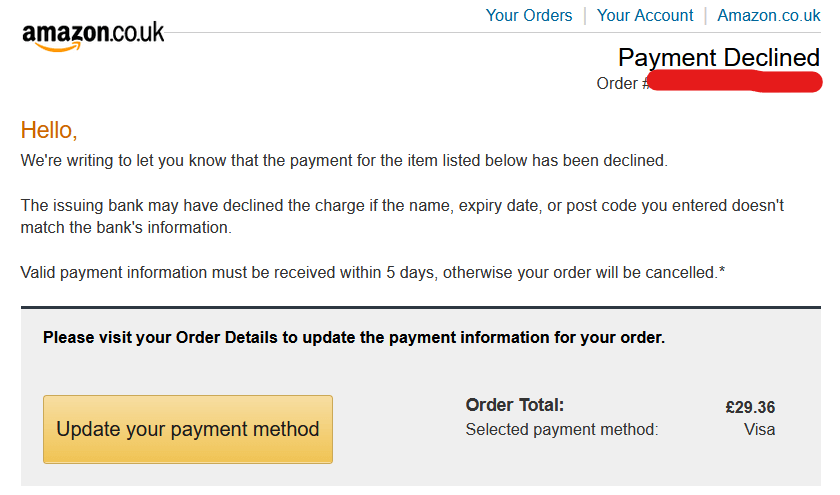Click the orange Hello greeting

[x=49, y=130]
